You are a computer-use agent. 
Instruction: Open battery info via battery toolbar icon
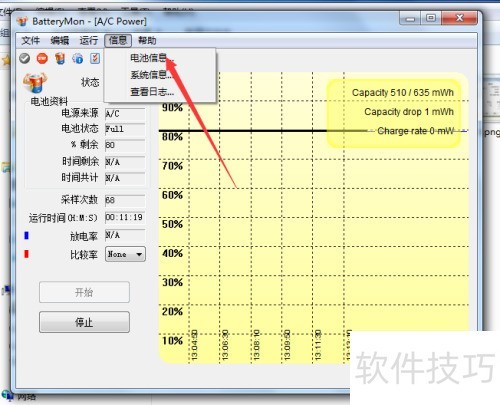click(x=60, y=58)
